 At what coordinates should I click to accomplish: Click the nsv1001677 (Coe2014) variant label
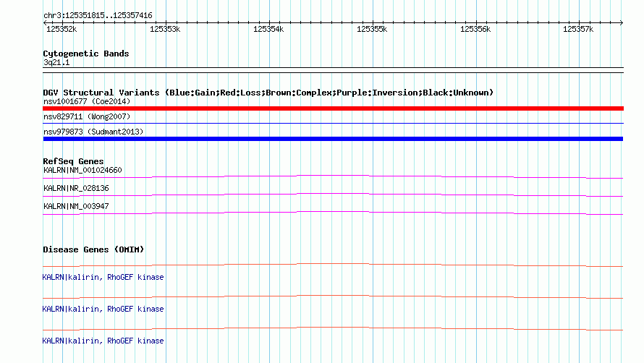tap(87, 101)
